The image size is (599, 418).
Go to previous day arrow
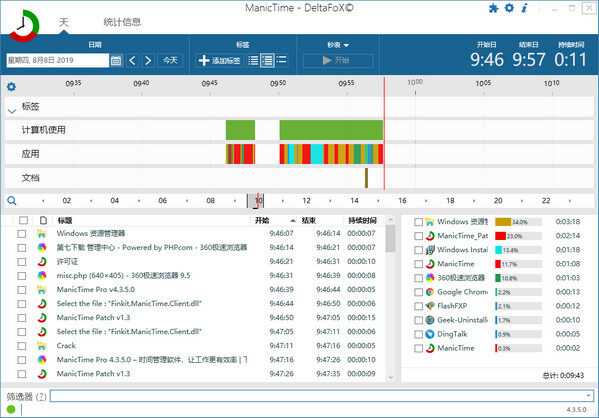[133, 60]
